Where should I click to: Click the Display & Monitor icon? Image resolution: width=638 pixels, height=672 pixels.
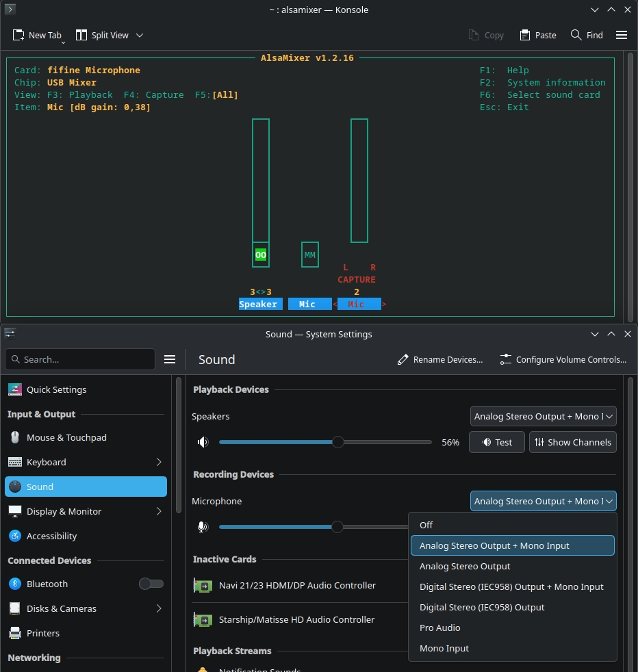[x=15, y=511]
